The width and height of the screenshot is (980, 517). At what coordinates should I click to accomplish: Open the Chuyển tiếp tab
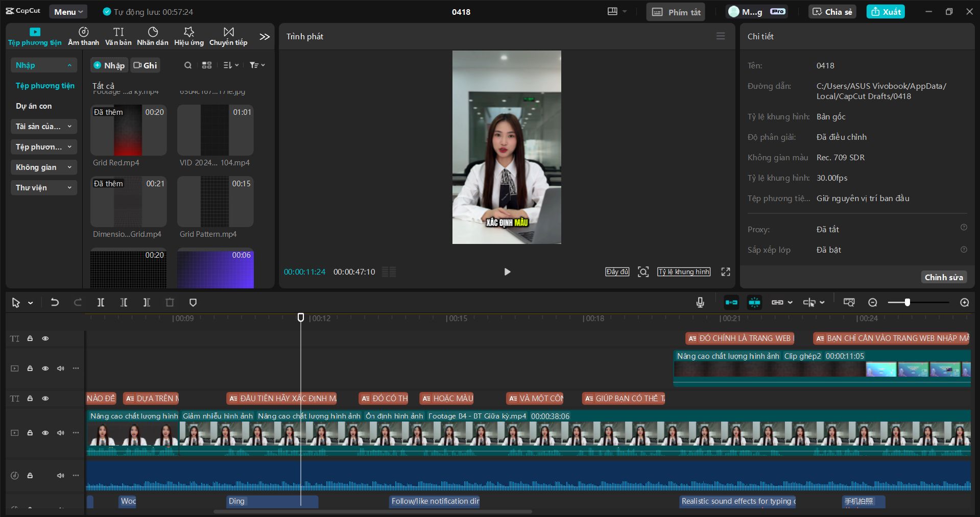(228, 37)
